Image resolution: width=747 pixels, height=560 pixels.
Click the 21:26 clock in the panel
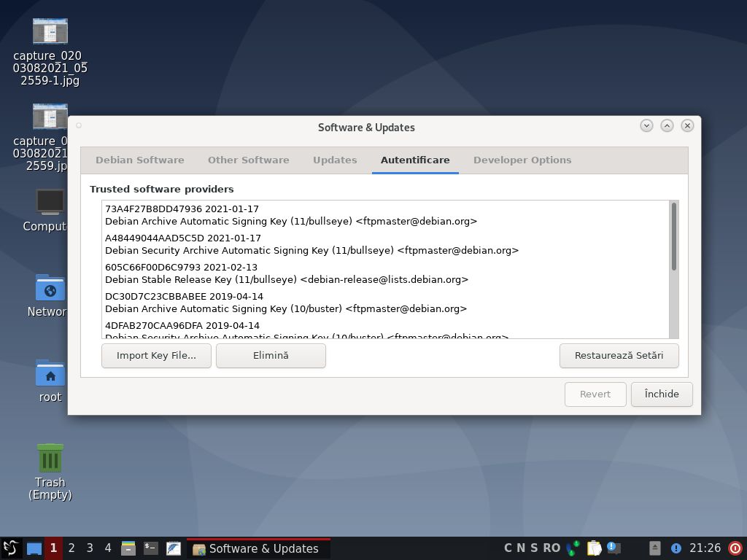[705, 548]
